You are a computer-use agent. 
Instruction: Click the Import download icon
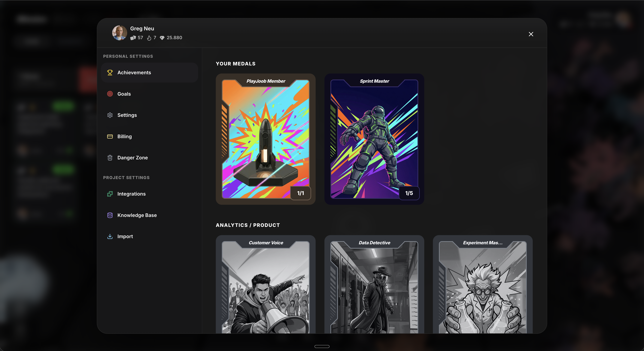pos(110,236)
